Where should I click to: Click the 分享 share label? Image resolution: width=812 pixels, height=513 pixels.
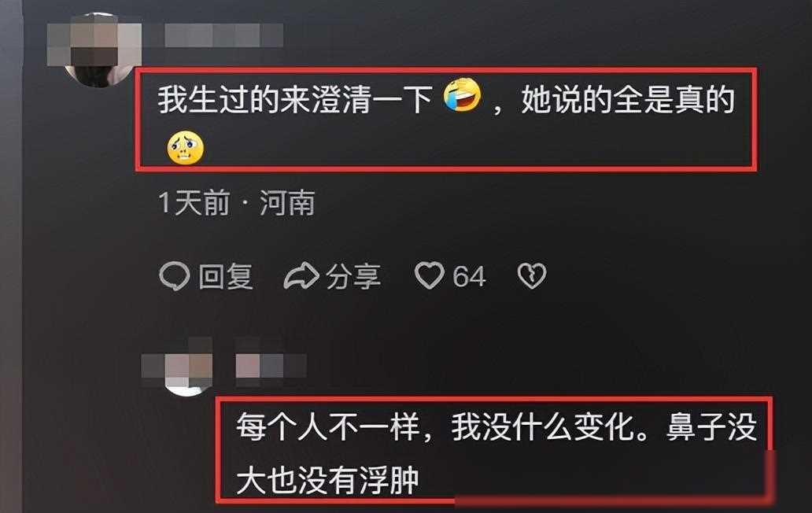(353, 276)
